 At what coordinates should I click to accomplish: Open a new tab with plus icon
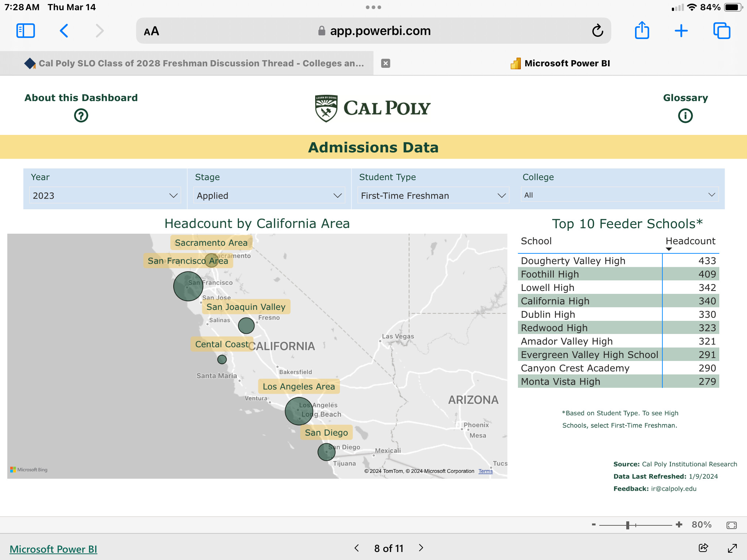(x=681, y=31)
